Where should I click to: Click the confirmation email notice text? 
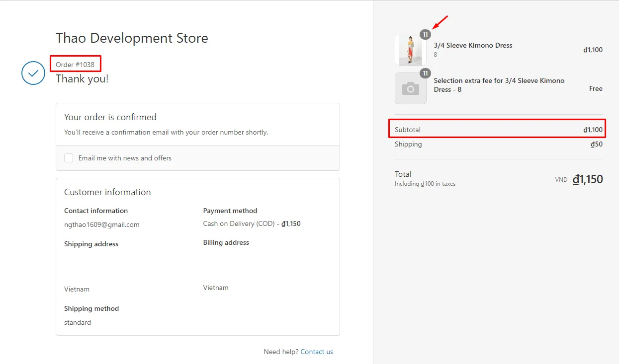[166, 133]
